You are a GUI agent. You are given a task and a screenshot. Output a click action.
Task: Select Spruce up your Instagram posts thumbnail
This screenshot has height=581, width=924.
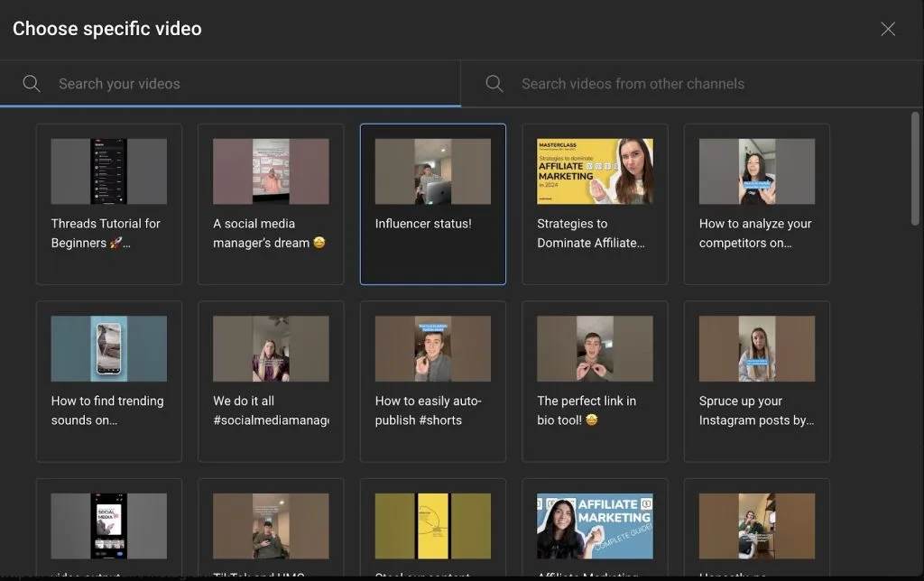pyautogui.click(x=757, y=349)
